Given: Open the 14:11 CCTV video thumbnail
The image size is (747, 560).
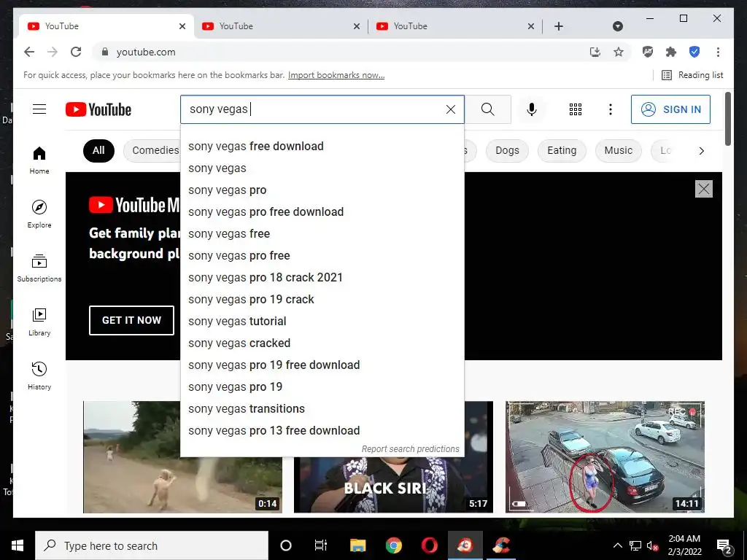Looking at the screenshot, I should pyautogui.click(x=605, y=457).
